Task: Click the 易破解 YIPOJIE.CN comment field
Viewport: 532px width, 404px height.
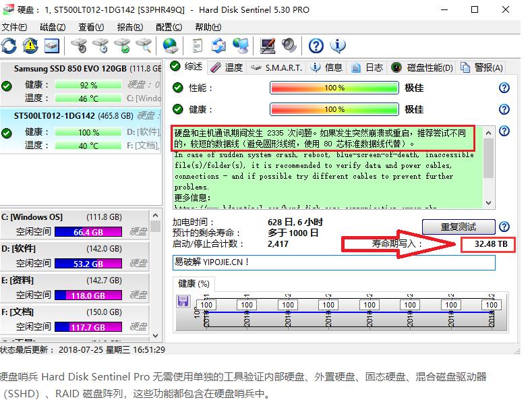Action: pos(334,262)
